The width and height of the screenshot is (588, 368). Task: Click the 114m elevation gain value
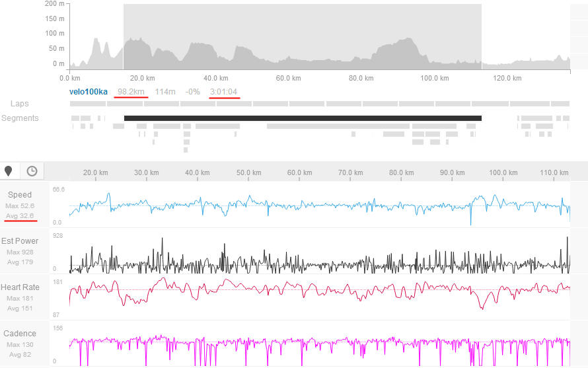pyautogui.click(x=165, y=92)
